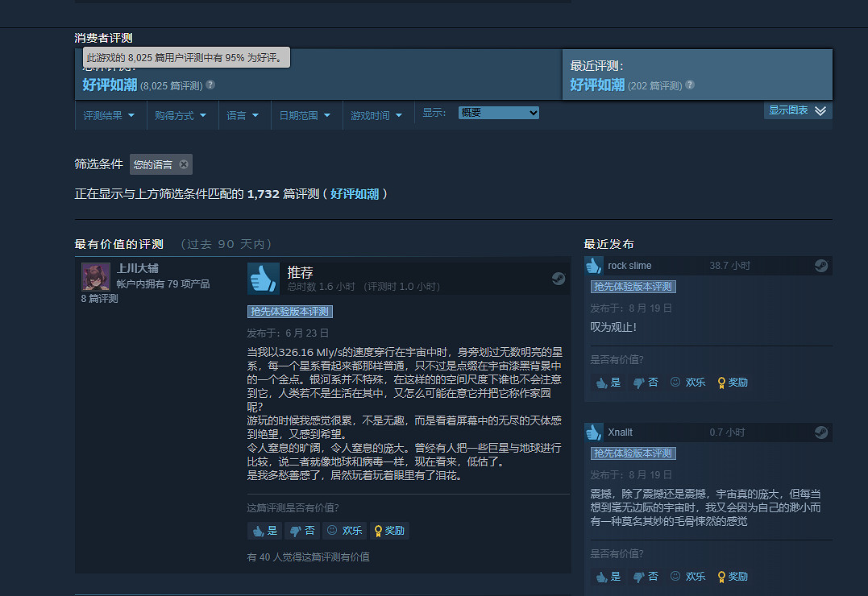Give 奖励 to 上川大辅's review
The width and height of the screenshot is (868, 596).
pyautogui.click(x=389, y=531)
